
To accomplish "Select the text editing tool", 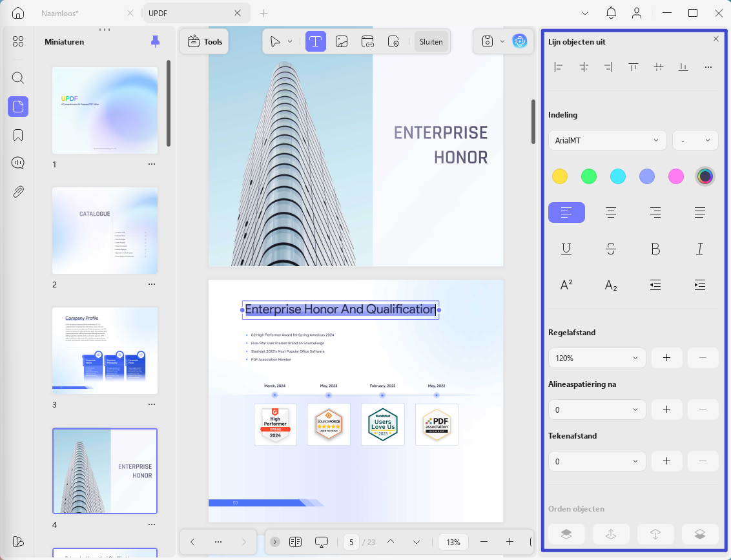I will point(316,41).
